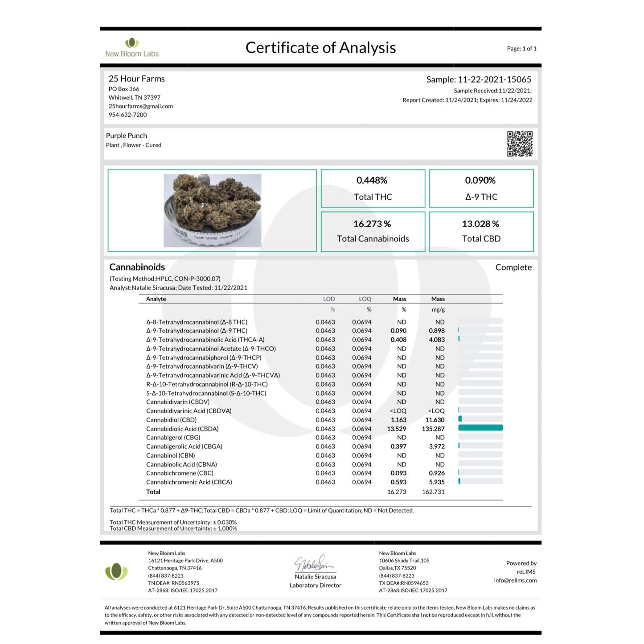Select the 13.028% Total CBD box

(481, 231)
